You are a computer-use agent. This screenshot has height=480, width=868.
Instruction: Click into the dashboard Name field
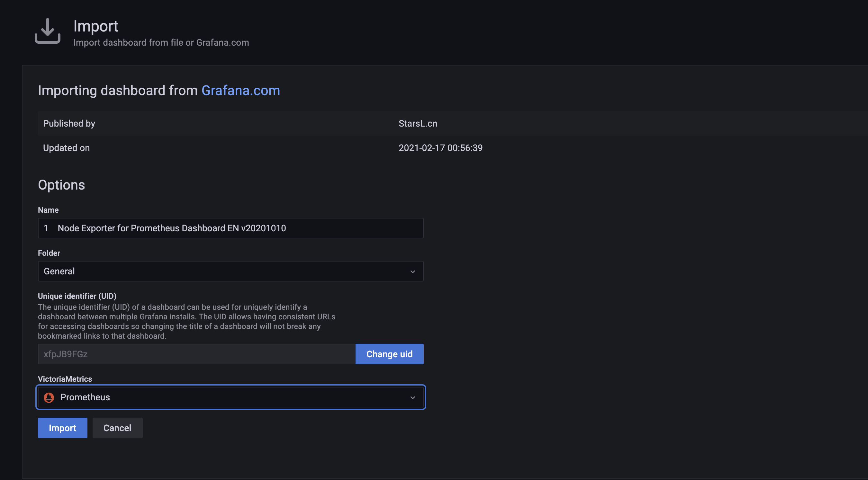231,228
